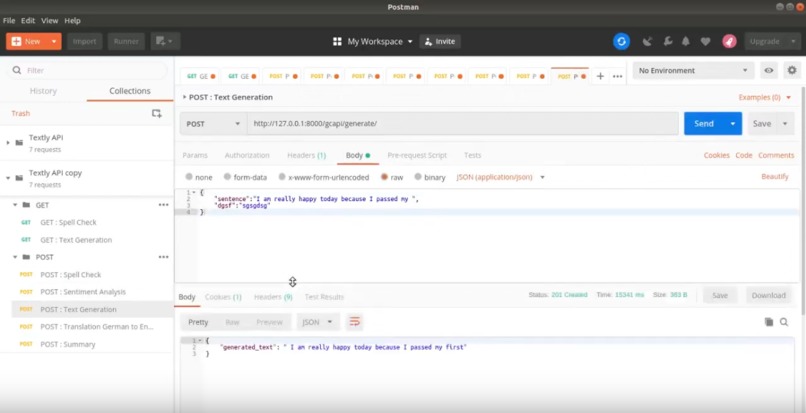Switch to the Params tab
This screenshot has height=413, width=806.
tap(195, 155)
